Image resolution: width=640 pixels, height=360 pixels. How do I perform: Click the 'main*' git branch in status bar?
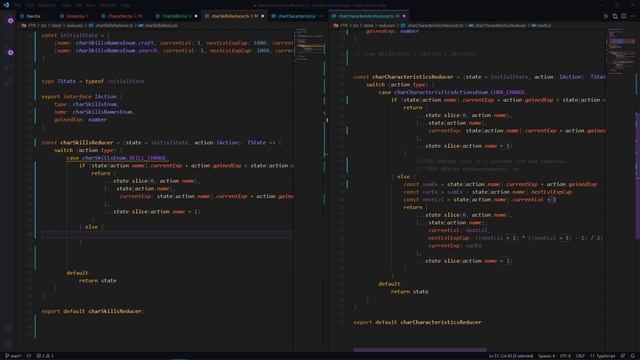[13, 356]
